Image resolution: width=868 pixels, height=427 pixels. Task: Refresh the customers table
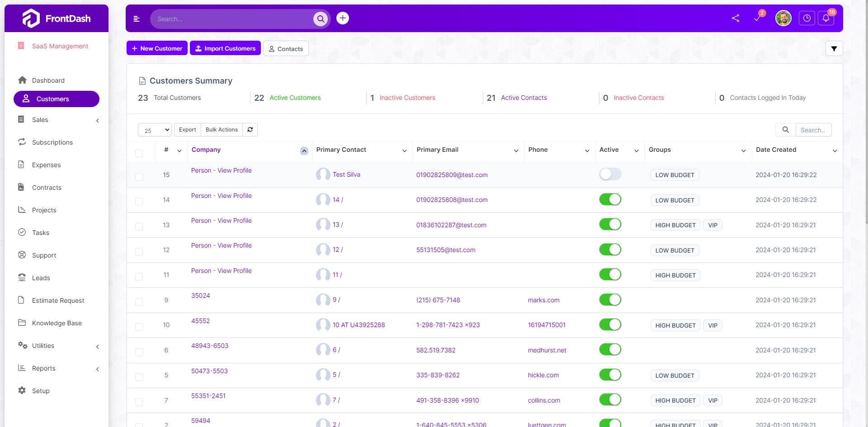coord(250,130)
